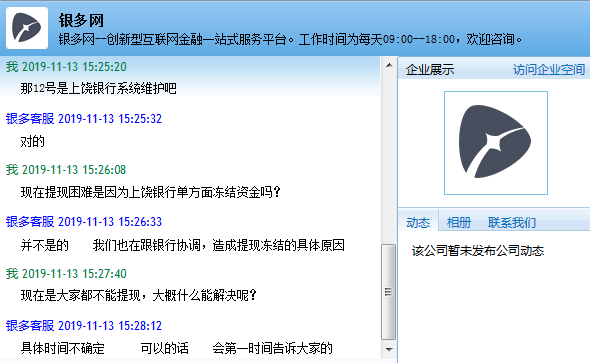Screen dimensions: 590x363
Task: Click the reply 具体时间不确定
Action: pyautogui.click(x=62, y=348)
